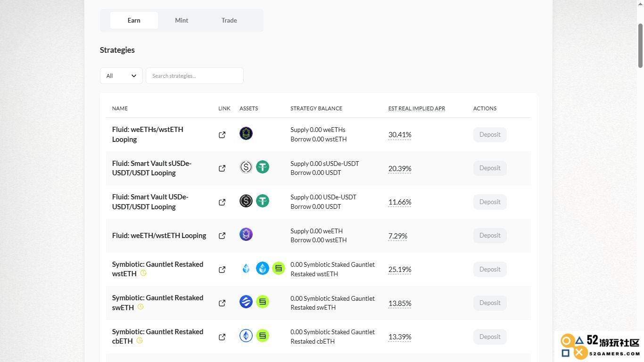
Task: Deposit into Smart Vault sUSDe-USDT/USDT Looping
Action: click(x=490, y=168)
